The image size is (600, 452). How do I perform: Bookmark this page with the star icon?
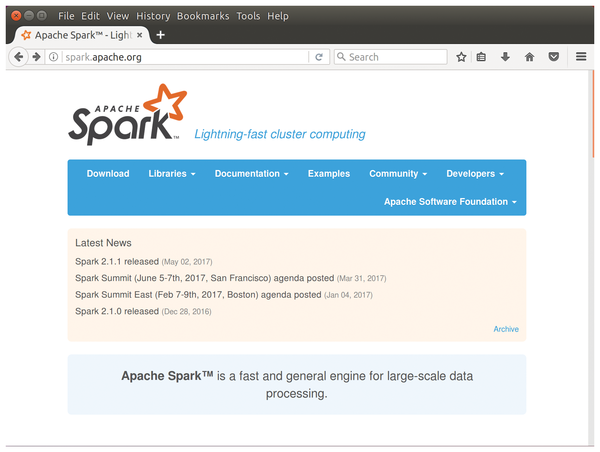click(x=461, y=57)
